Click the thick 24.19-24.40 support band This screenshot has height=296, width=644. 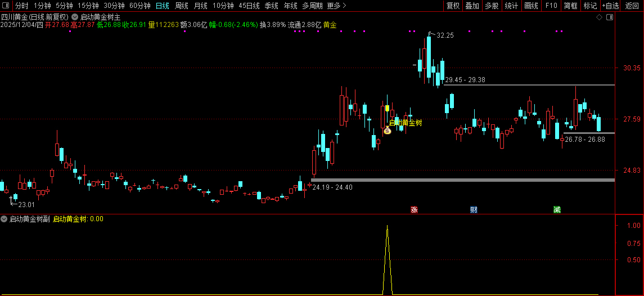coord(463,180)
